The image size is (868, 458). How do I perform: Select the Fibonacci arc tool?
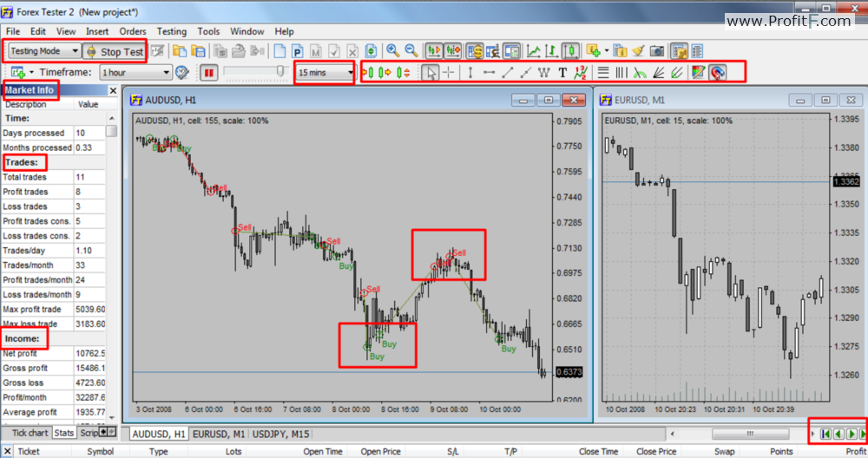point(640,73)
